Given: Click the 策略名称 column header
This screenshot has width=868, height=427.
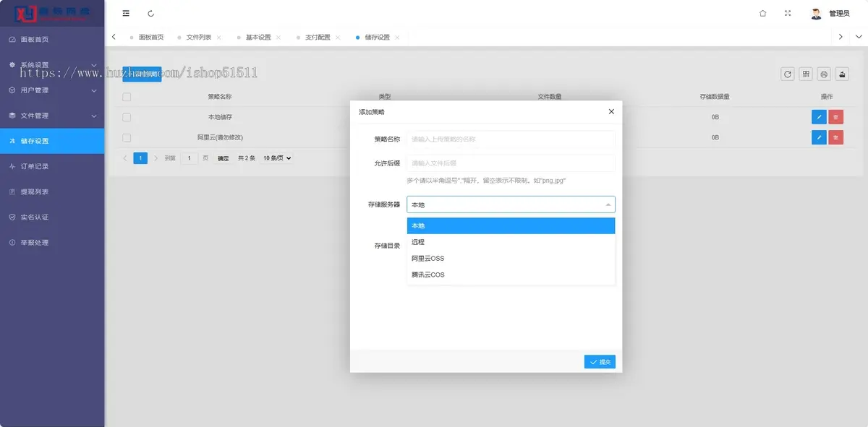Looking at the screenshot, I should (219, 96).
